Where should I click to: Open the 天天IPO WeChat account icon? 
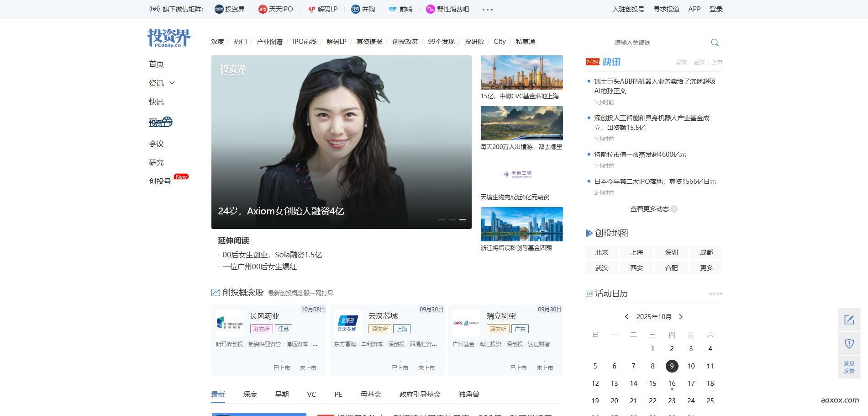coord(263,9)
